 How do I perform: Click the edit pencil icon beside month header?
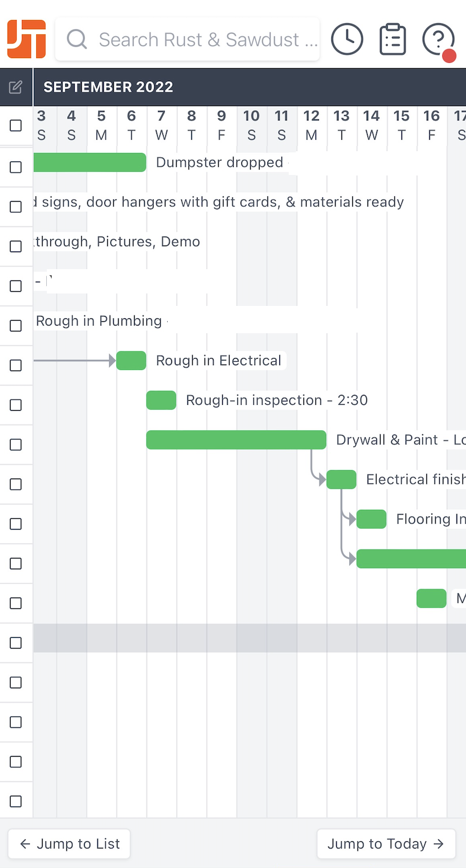click(16, 87)
